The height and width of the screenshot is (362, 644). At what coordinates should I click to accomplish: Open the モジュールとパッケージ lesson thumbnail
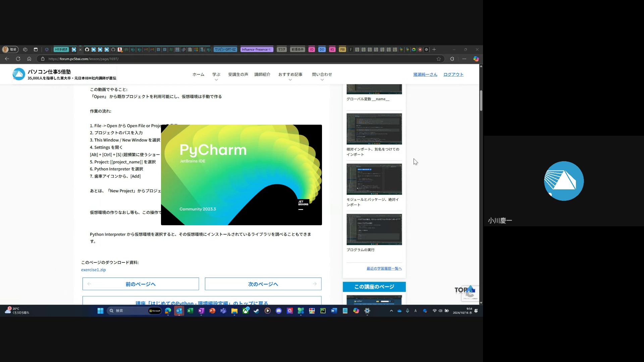click(x=374, y=179)
